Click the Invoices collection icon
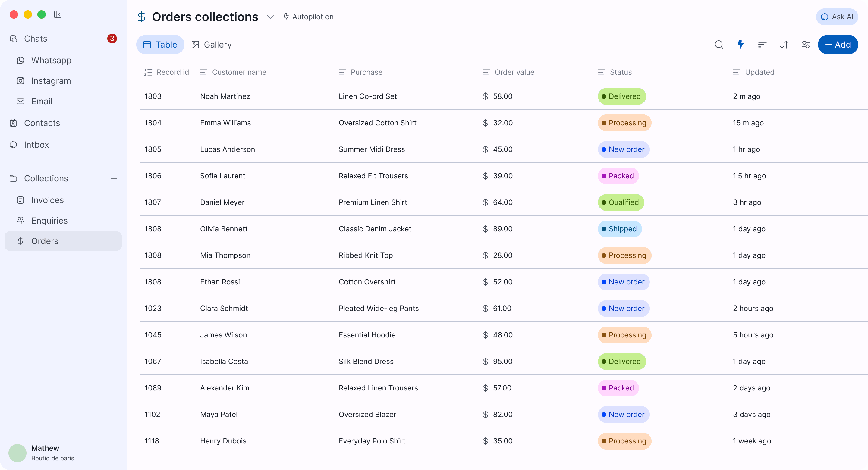Screen dimensions: 868x470 point(20,200)
